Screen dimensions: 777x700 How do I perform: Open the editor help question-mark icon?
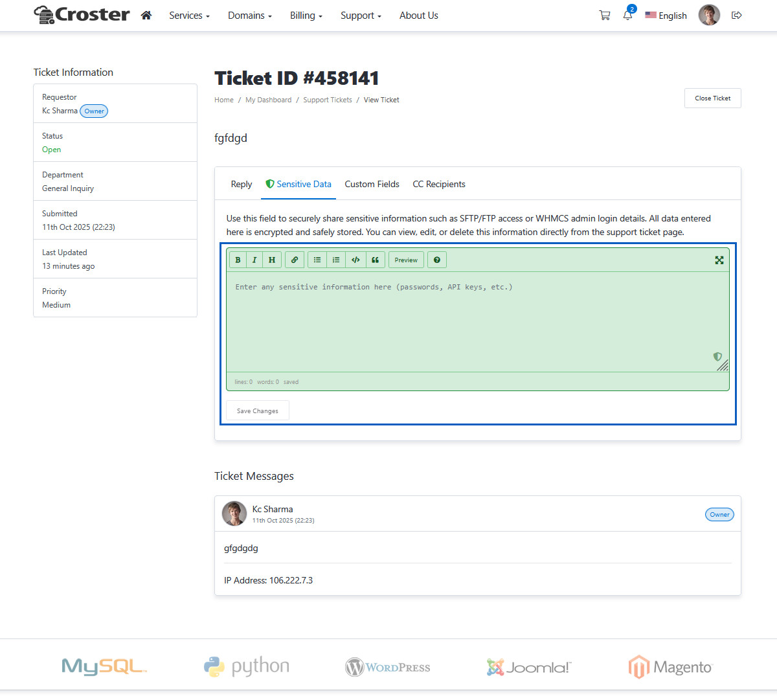[x=437, y=260]
